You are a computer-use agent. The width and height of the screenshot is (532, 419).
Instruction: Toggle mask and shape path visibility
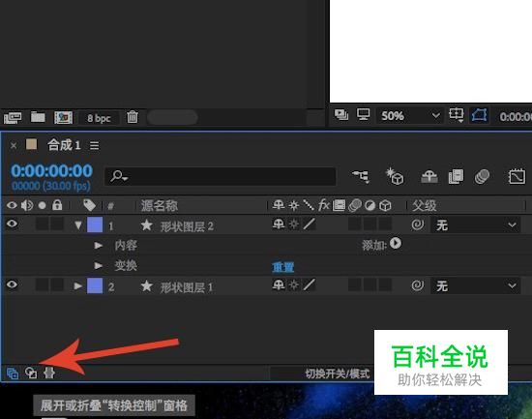pyautogui.click(x=479, y=115)
